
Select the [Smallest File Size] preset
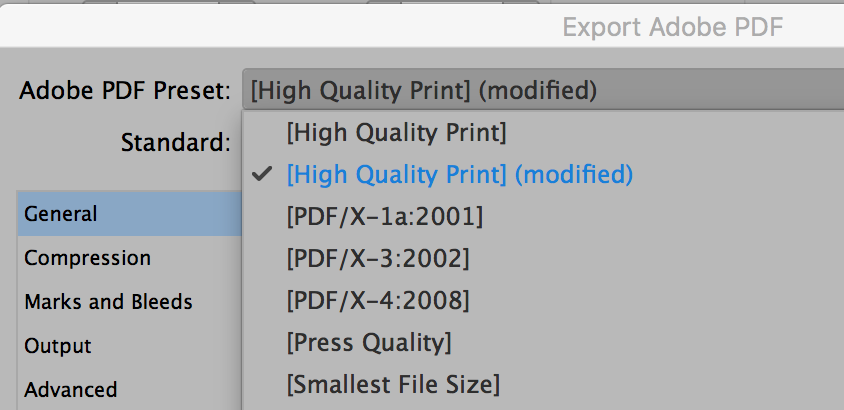tap(392, 384)
